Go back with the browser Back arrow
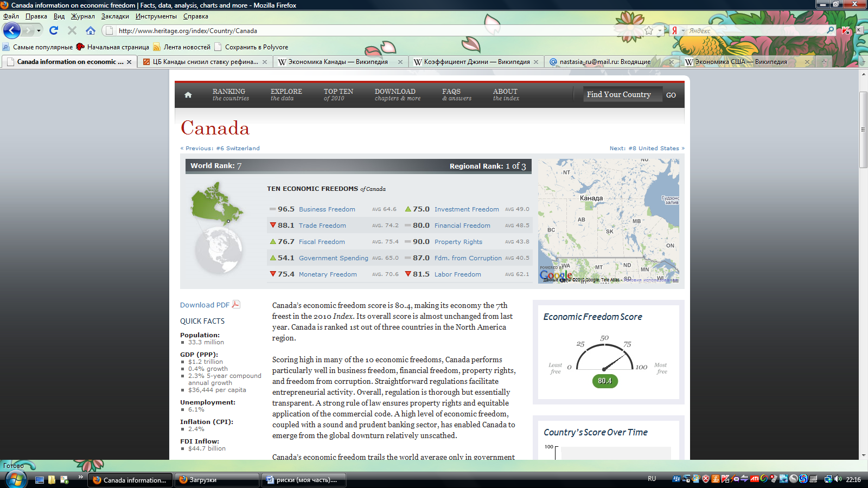 point(11,30)
